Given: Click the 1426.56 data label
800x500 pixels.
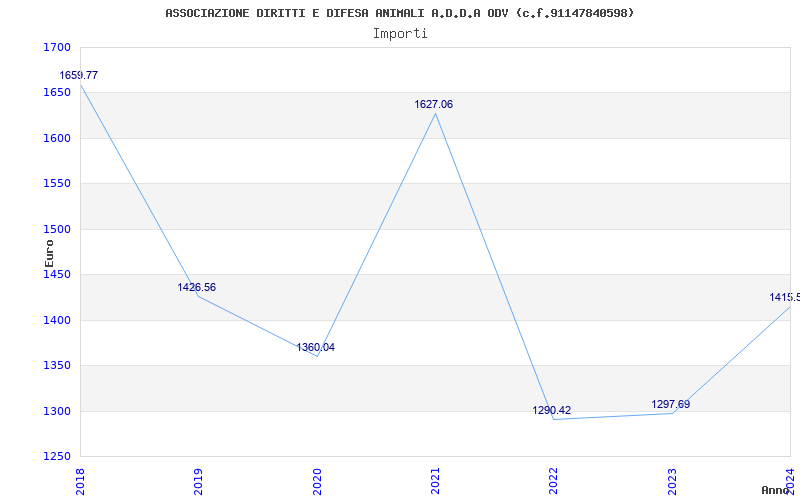Looking at the screenshot, I should pos(196,287).
